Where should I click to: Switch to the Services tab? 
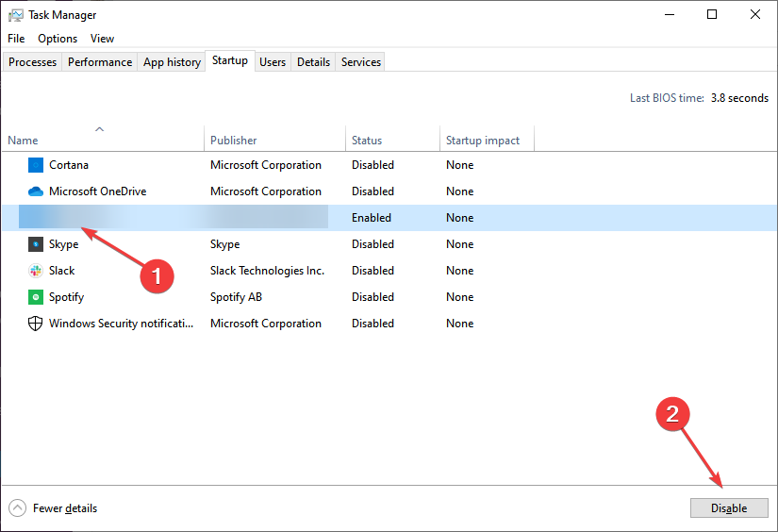[x=361, y=62]
